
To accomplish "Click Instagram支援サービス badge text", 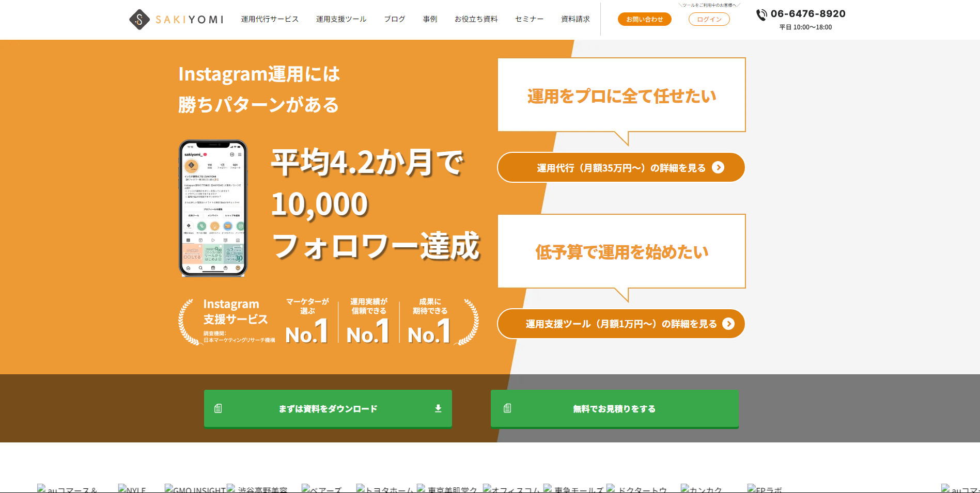I will coord(235,311).
